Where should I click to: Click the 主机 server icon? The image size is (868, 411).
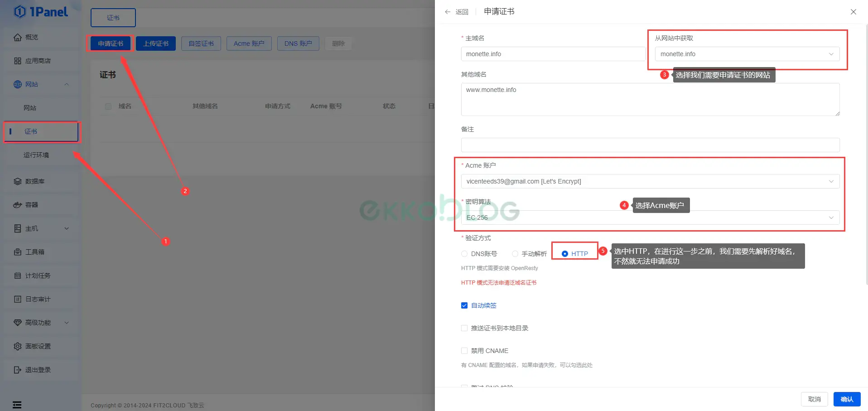tap(18, 228)
